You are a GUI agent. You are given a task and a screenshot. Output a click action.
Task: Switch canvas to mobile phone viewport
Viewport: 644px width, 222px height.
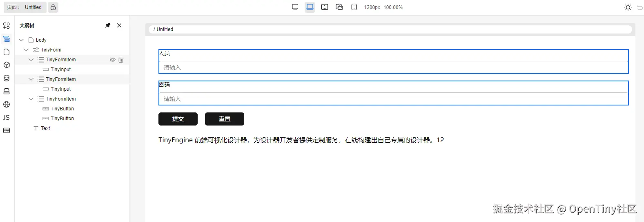pos(354,7)
